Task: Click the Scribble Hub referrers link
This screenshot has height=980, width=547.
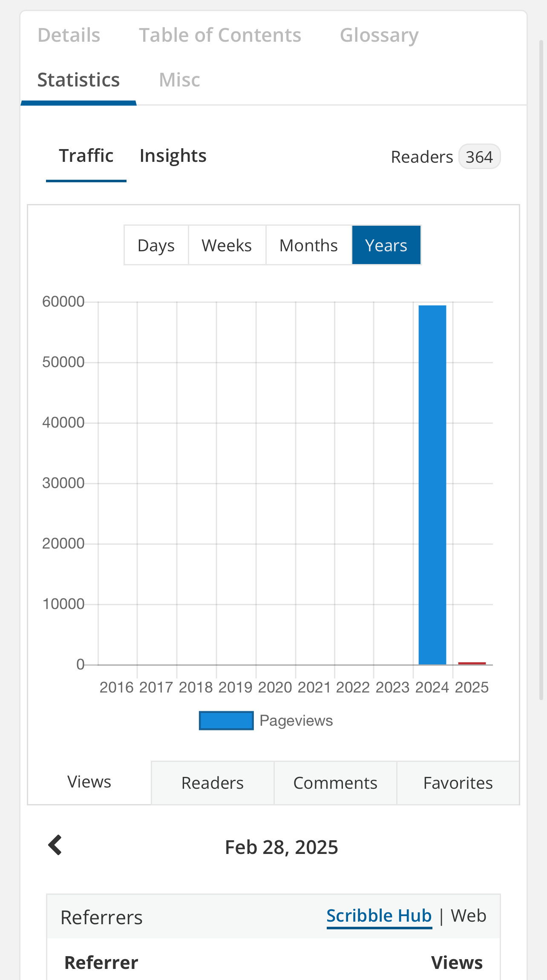Action: 379,916
